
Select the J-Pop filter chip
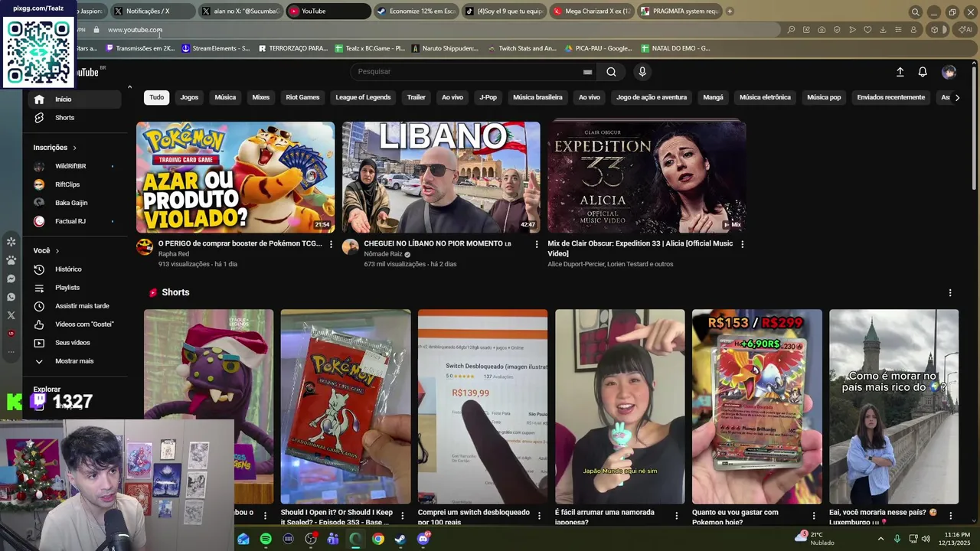coord(488,97)
